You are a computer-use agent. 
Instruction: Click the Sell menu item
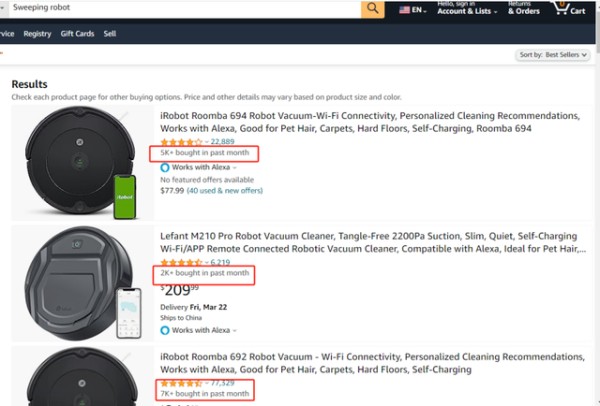(110, 34)
